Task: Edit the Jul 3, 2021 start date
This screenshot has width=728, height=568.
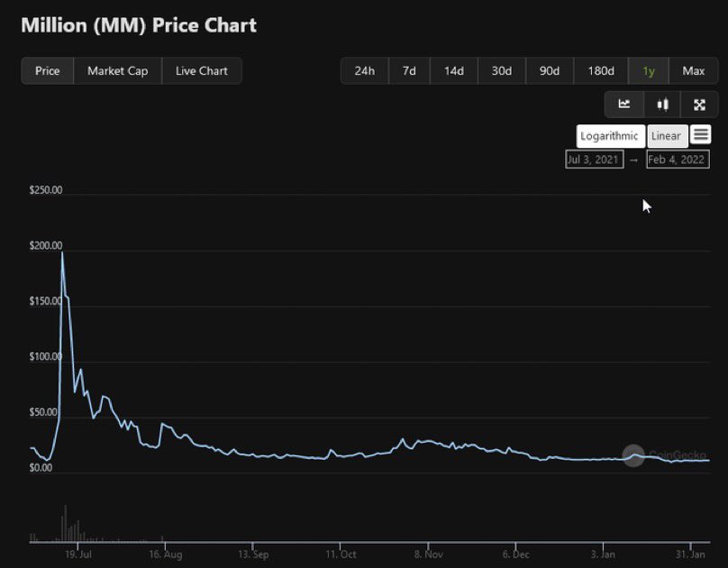Action: (594, 159)
